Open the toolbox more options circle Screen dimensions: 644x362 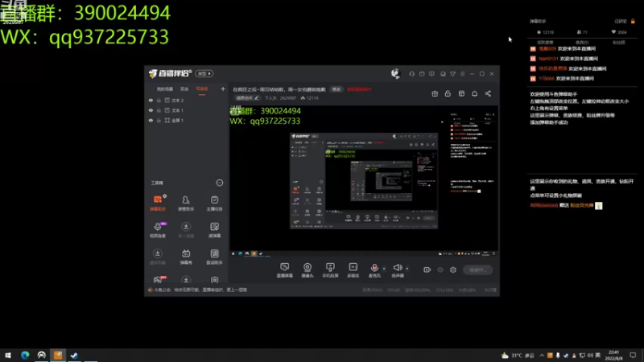(220, 183)
